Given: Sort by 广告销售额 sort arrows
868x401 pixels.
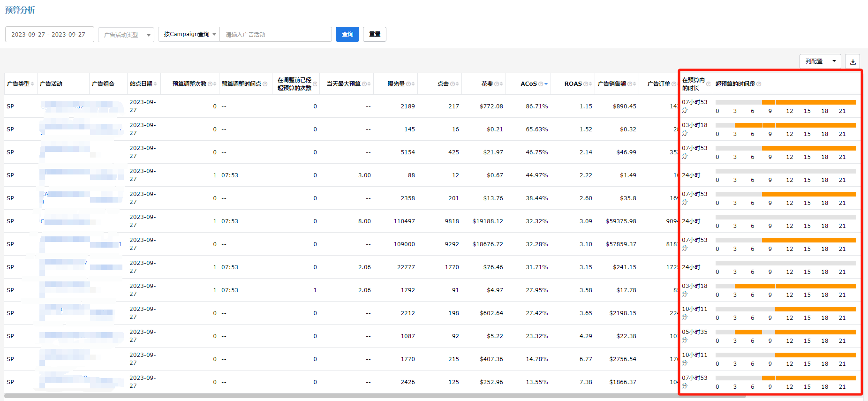Looking at the screenshot, I should point(634,84).
